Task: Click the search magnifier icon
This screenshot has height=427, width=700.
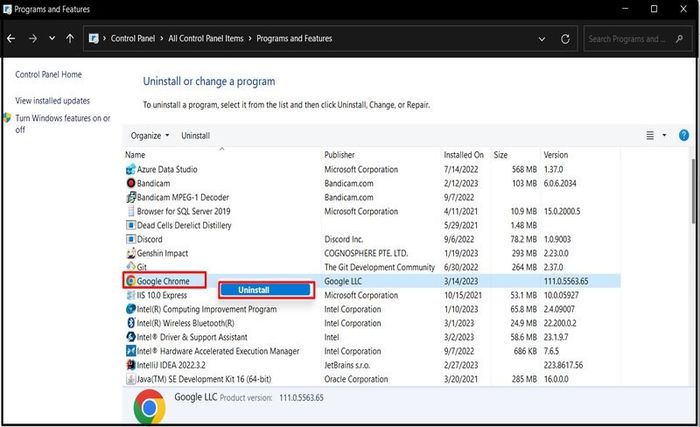Action: pyautogui.click(x=679, y=39)
